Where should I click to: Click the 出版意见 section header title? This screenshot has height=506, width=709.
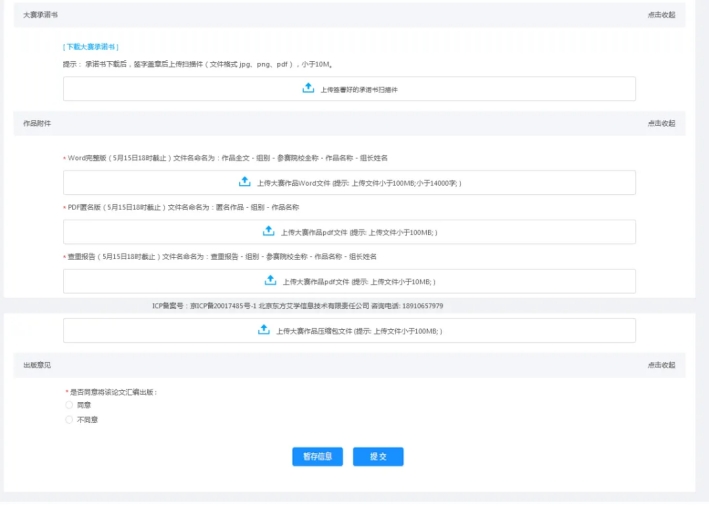tap(37, 366)
